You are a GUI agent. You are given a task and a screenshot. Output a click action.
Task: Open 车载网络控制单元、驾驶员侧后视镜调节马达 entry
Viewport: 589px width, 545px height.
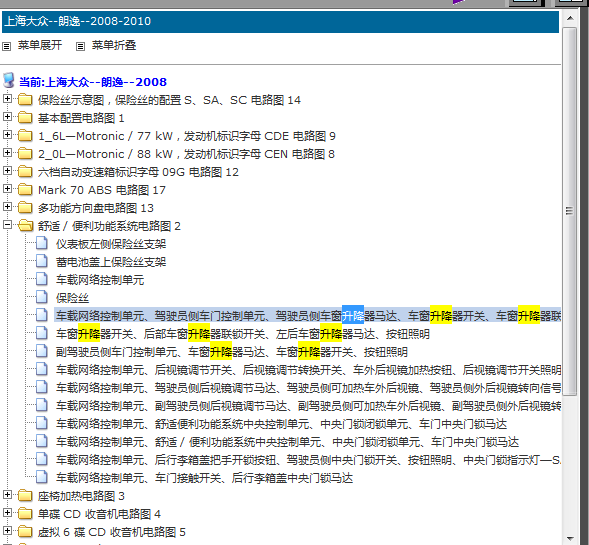(308, 388)
